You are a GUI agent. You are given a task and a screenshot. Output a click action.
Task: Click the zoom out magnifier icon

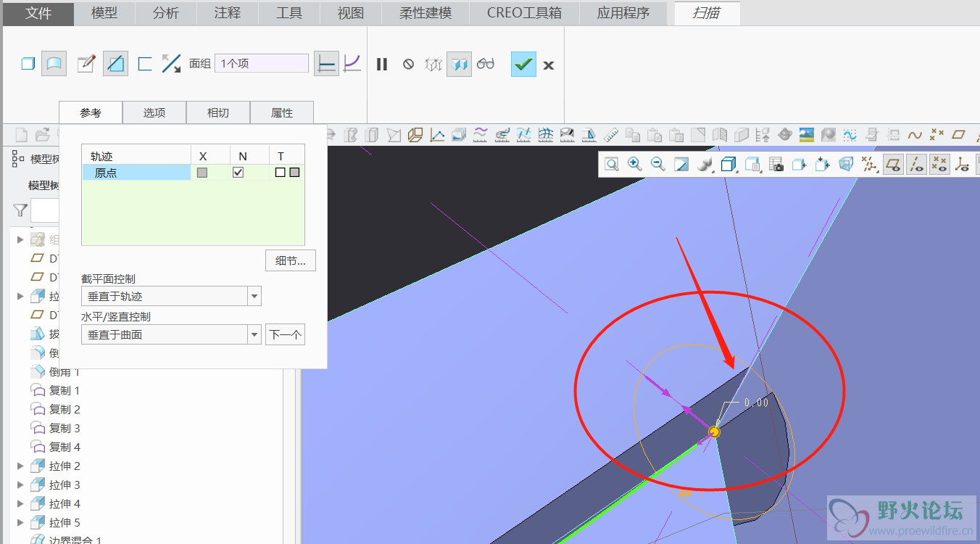658,165
